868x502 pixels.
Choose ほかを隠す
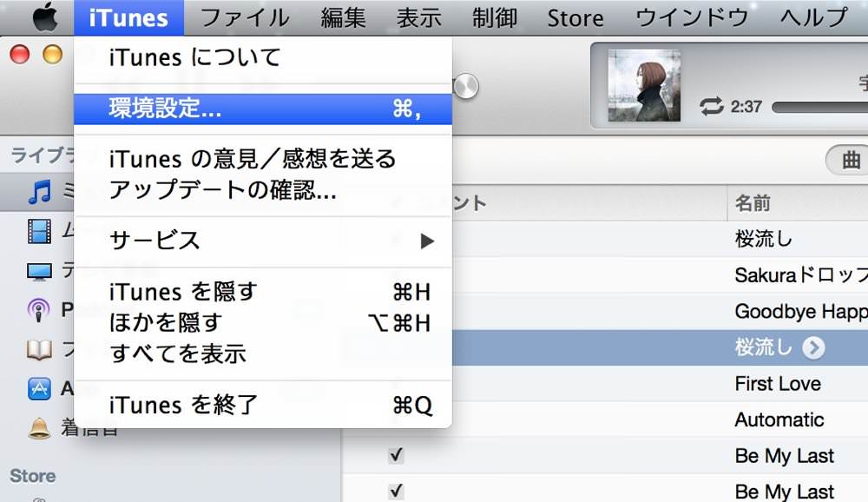coord(263,322)
